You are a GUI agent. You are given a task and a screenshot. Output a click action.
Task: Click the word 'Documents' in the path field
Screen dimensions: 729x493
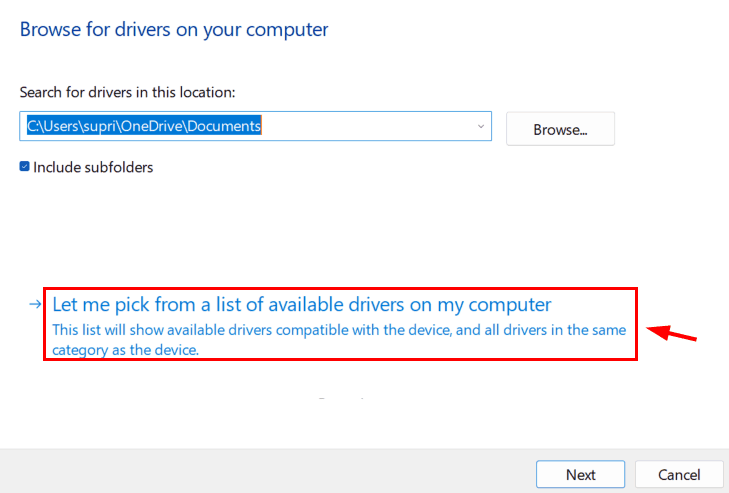[228, 126]
